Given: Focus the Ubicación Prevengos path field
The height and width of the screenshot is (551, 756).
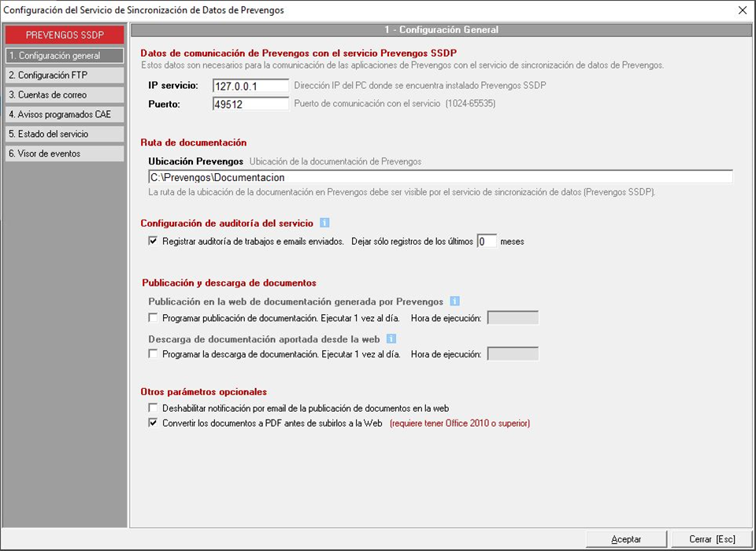Looking at the screenshot, I should point(440,177).
